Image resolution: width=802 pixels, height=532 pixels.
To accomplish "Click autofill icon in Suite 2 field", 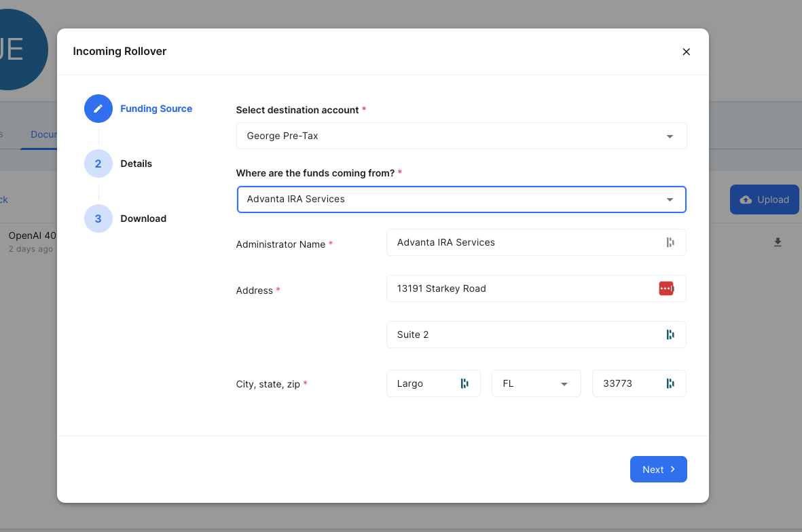I will tap(670, 335).
